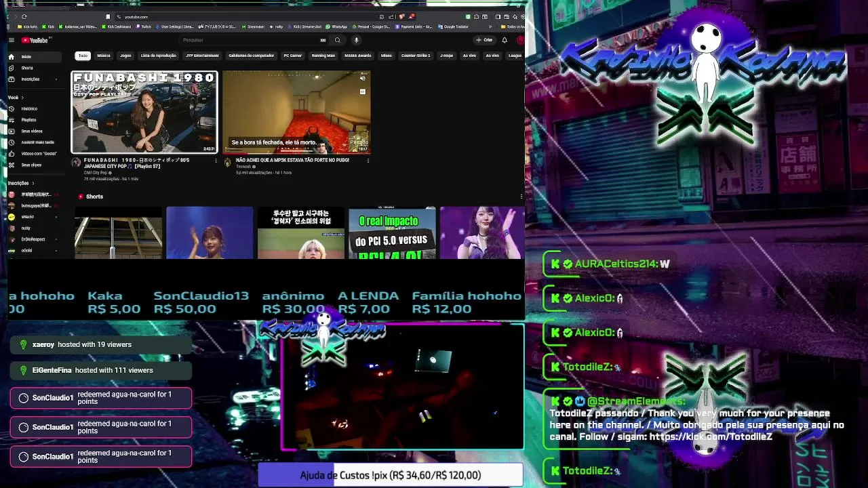Select the Jogos filter chip
The width and height of the screenshot is (868, 488).
(125, 56)
